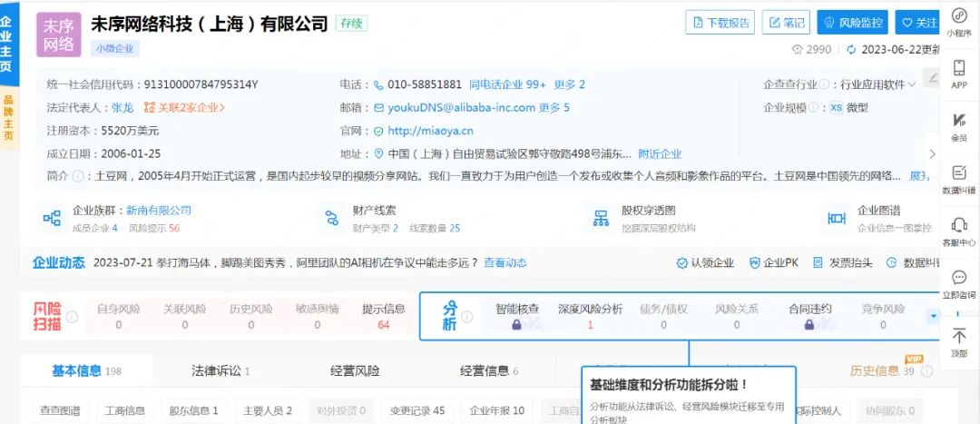980x424 pixels.
Task: Select the 经营风险 tab
Action: (x=355, y=371)
